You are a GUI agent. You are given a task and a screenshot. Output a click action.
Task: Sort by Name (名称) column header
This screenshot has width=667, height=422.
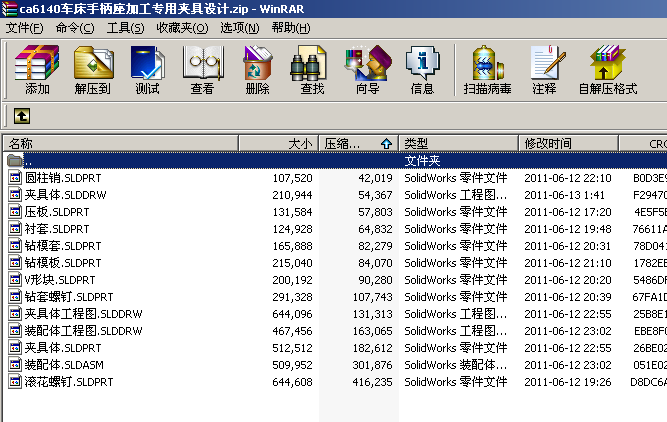pos(120,143)
